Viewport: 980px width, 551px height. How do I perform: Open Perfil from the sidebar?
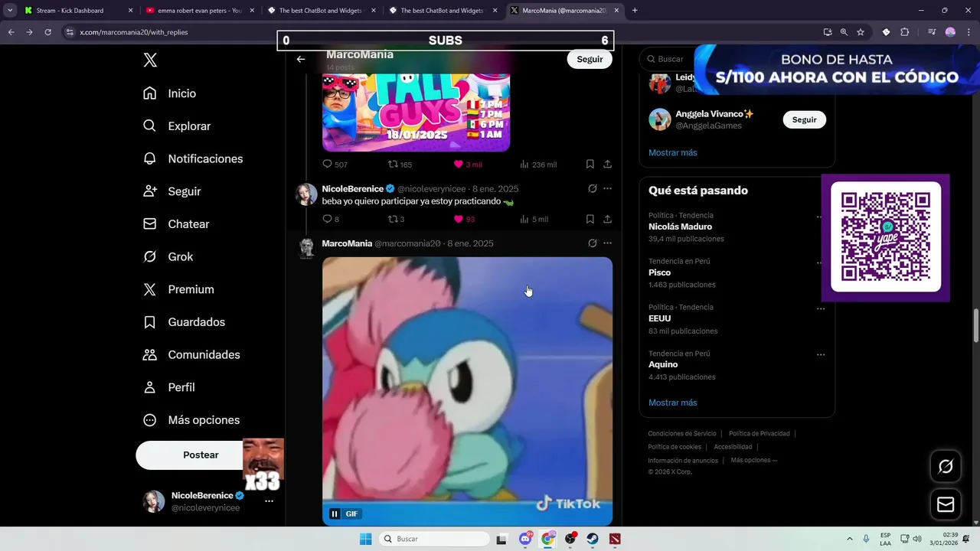(x=168, y=388)
